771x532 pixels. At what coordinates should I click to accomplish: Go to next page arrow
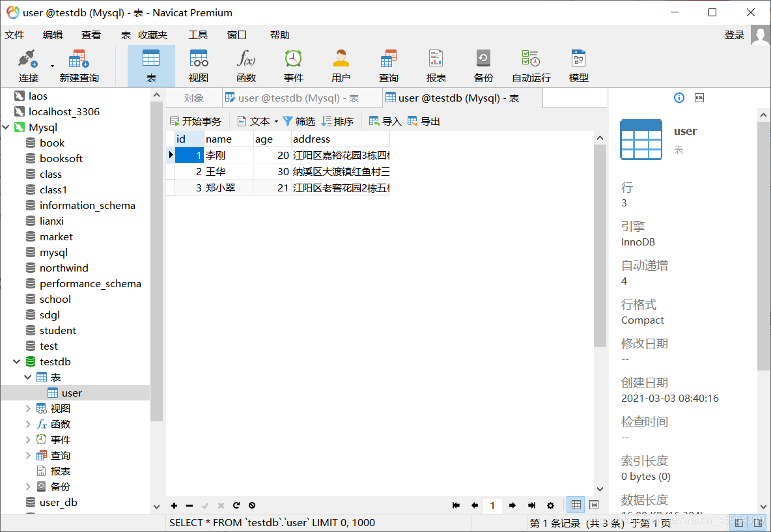(512, 505)
